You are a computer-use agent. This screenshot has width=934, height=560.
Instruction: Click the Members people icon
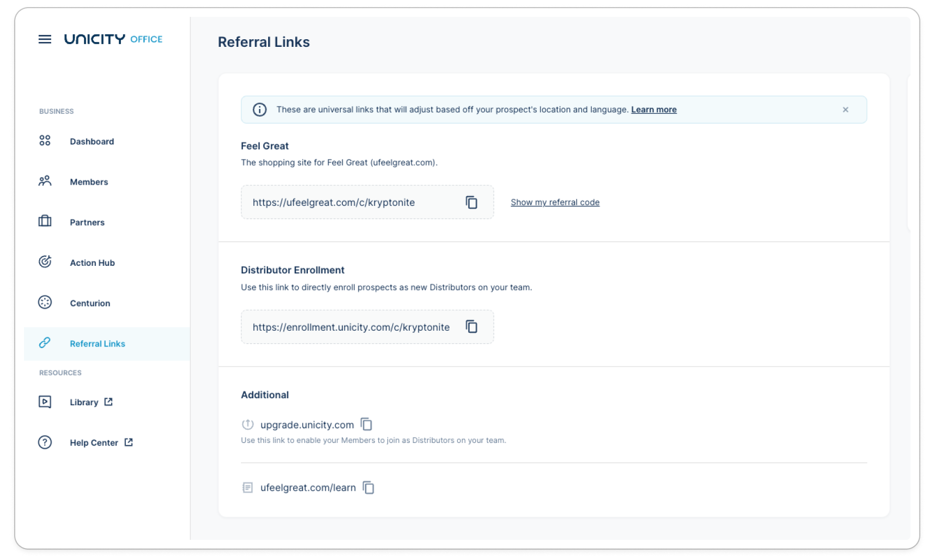pos(45,181)
